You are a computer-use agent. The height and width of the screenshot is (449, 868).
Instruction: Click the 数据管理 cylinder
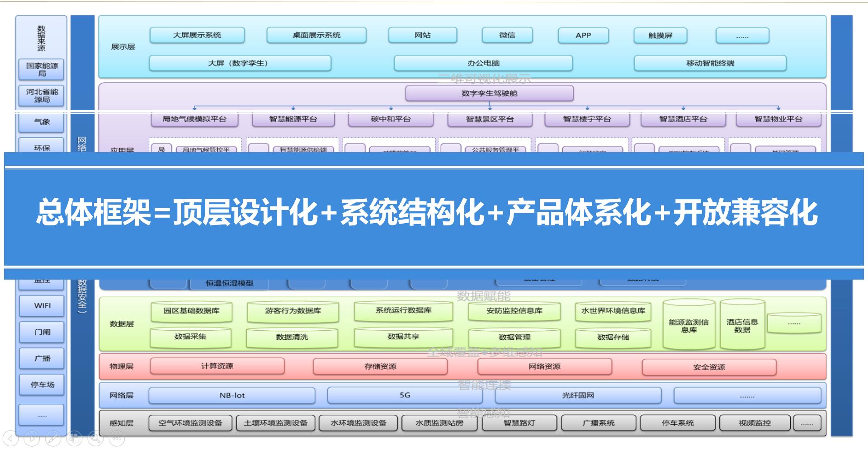coord(514,337)
